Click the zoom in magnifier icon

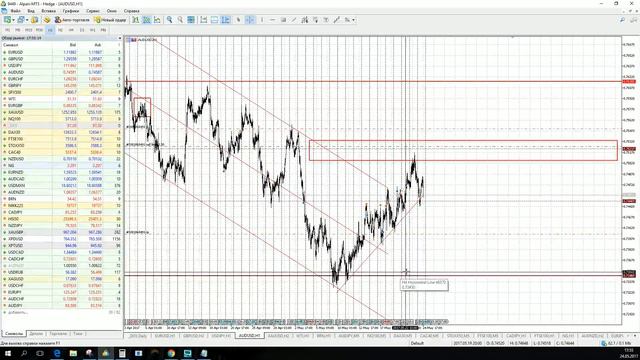pyautogui.click(x=169, y=20)
